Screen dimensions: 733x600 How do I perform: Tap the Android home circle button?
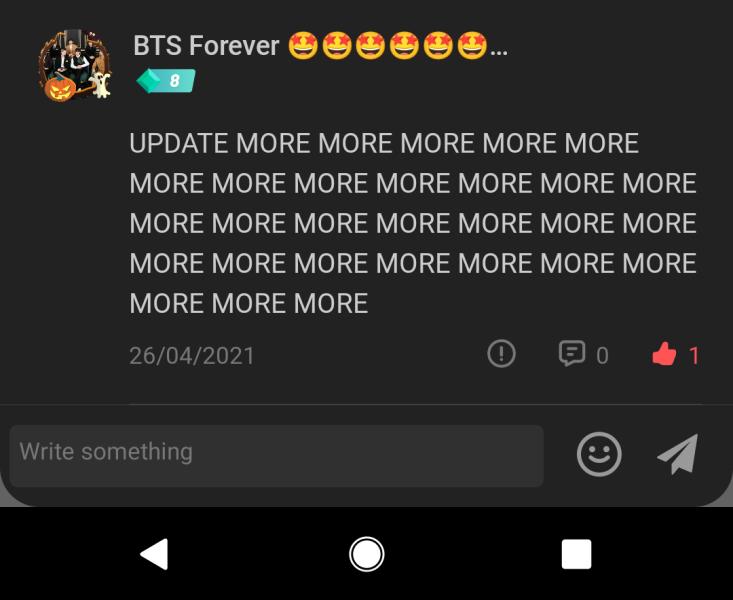(366, 554)
